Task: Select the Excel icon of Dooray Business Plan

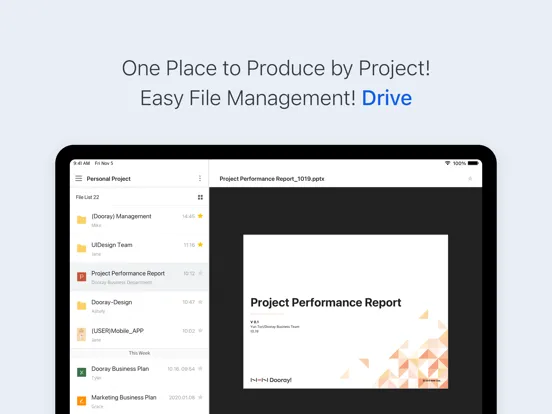Action: pyautogui.click(x=81, y=372)
